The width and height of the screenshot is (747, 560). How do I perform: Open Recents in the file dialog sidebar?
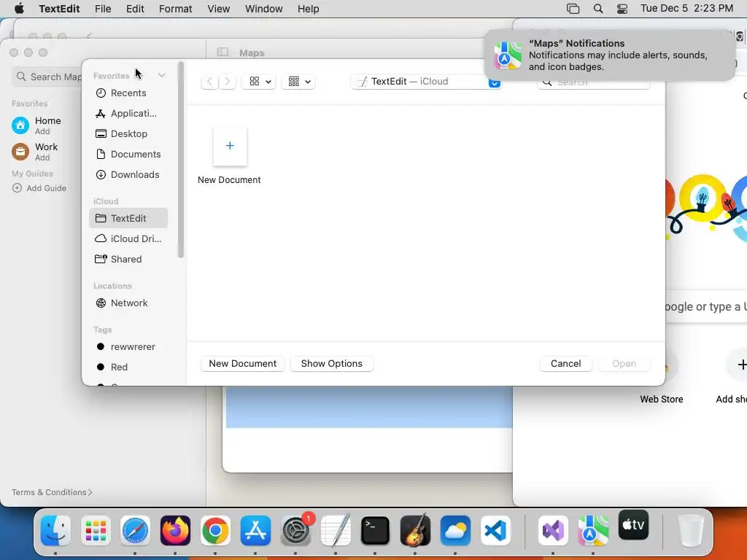(x=128, y=93)
